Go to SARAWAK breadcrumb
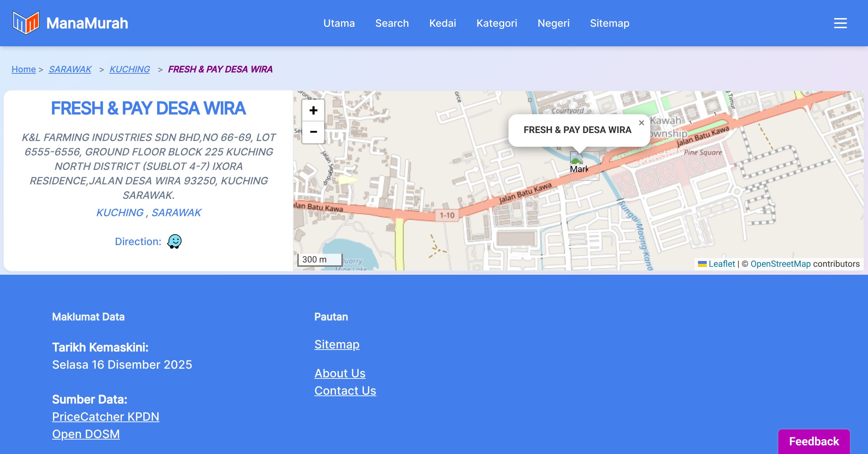 70,69
